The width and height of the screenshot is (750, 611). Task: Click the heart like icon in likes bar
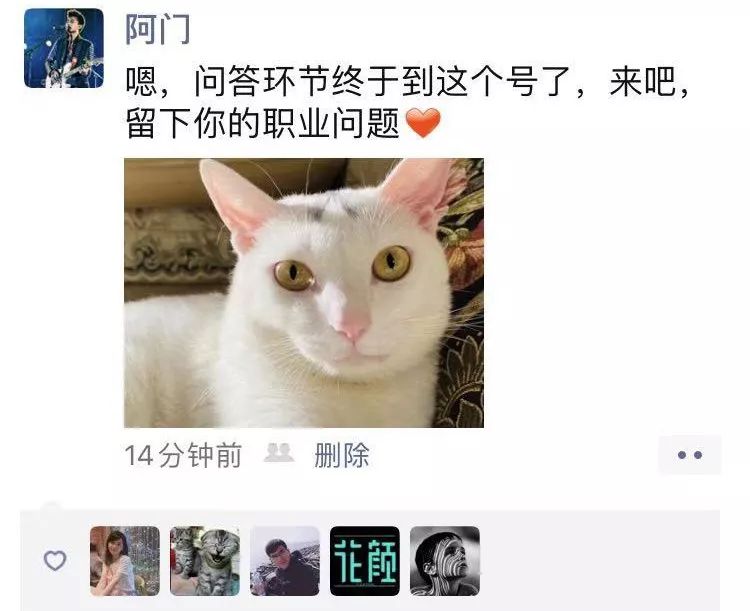pyautogui.click(x=55, y=560)
